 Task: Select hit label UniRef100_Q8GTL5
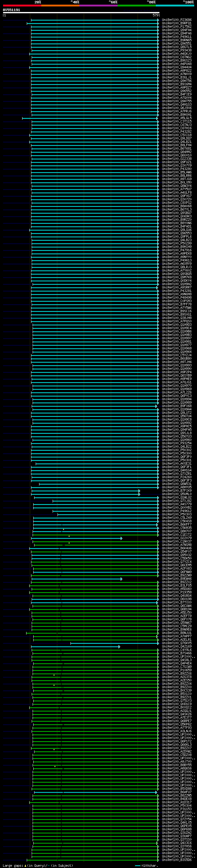176,47
